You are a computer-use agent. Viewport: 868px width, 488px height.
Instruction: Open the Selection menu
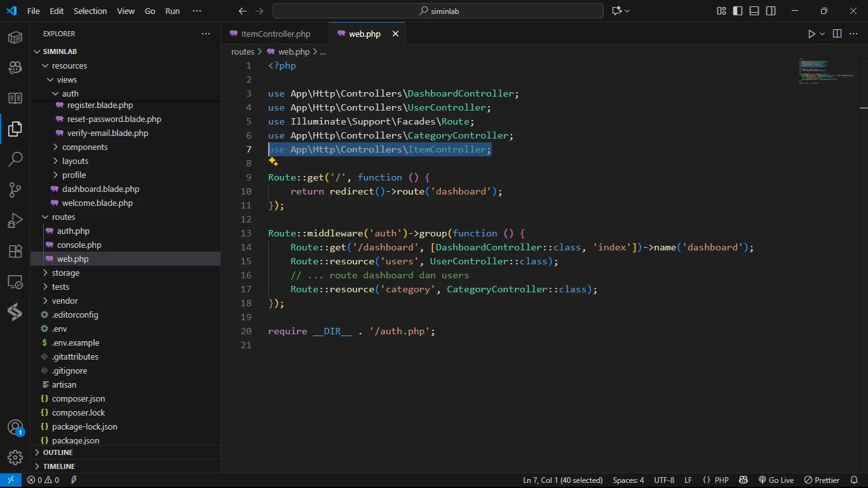click(90, 11)
